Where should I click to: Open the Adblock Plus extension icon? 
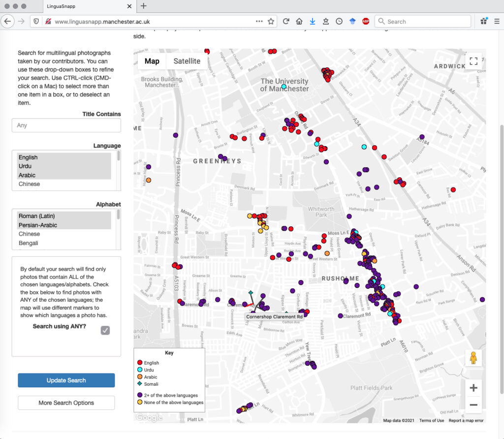[x=366, y=22]
